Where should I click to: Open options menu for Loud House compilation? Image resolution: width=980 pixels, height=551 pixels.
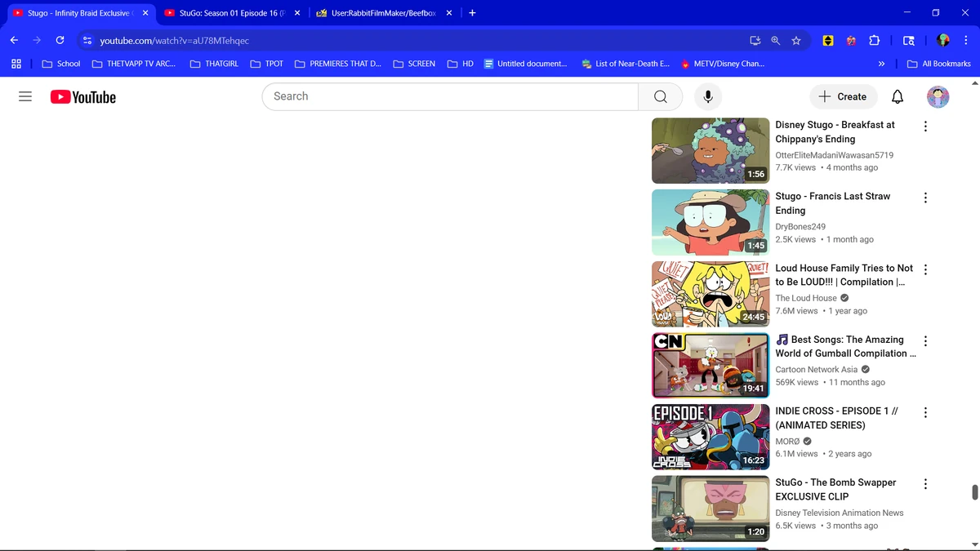925,269
